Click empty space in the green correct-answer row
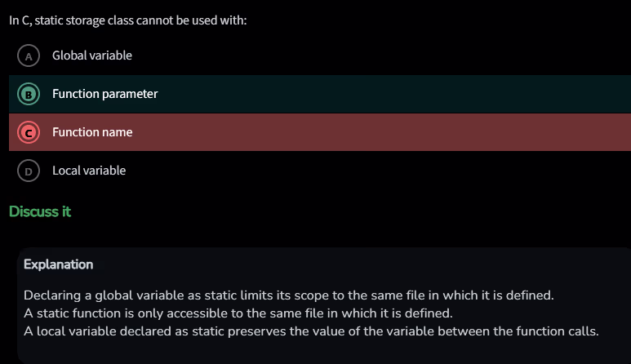Viewport: 631px width, 364px height. coord(392,94)
